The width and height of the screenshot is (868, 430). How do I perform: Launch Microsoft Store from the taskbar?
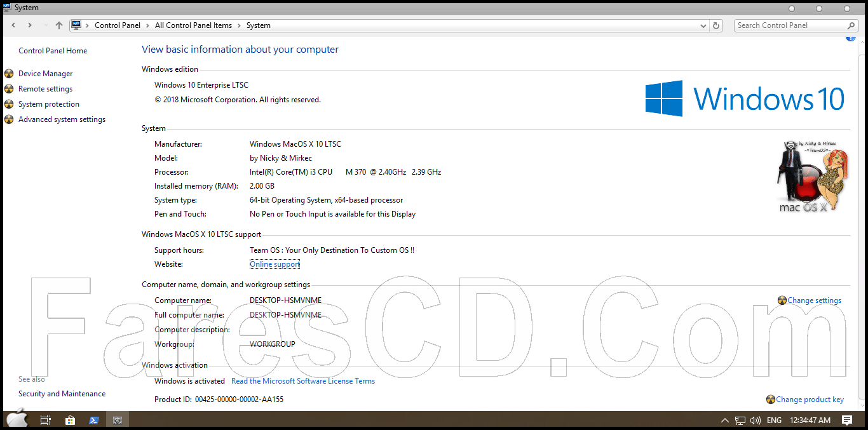point(69,420)
